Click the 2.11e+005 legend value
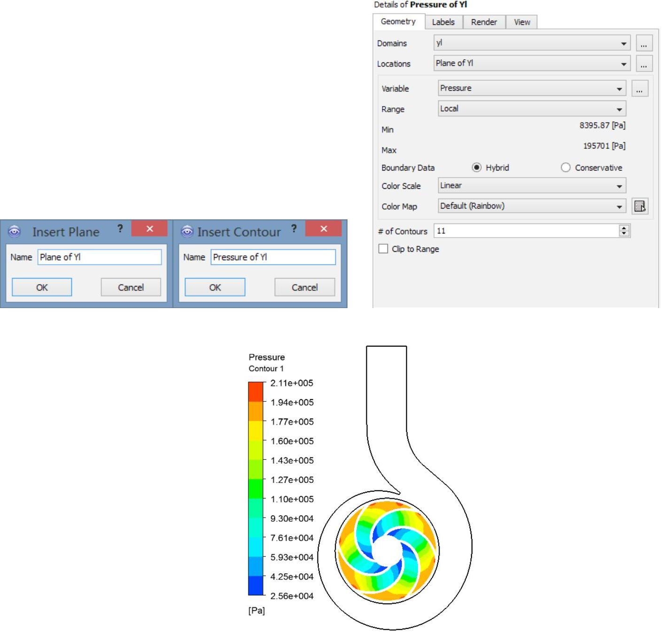This screenshot has width=672, height=635. (x=292, y=383)
